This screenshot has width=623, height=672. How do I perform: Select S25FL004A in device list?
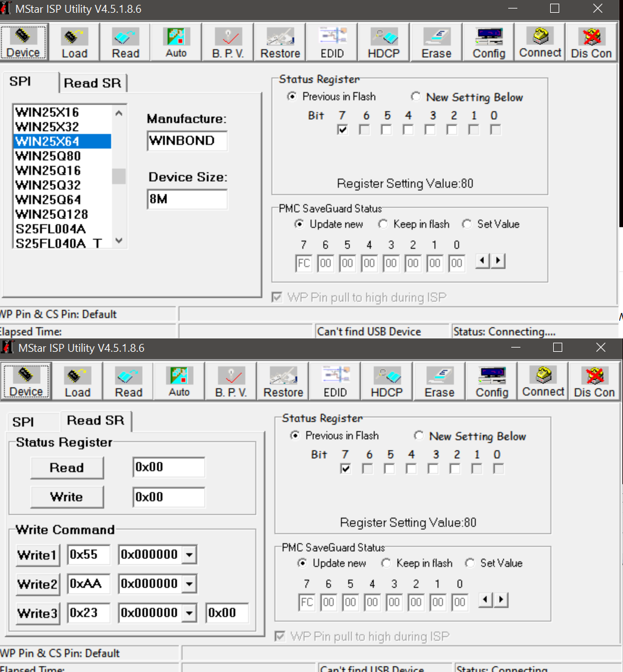click(x=63, y=228)
